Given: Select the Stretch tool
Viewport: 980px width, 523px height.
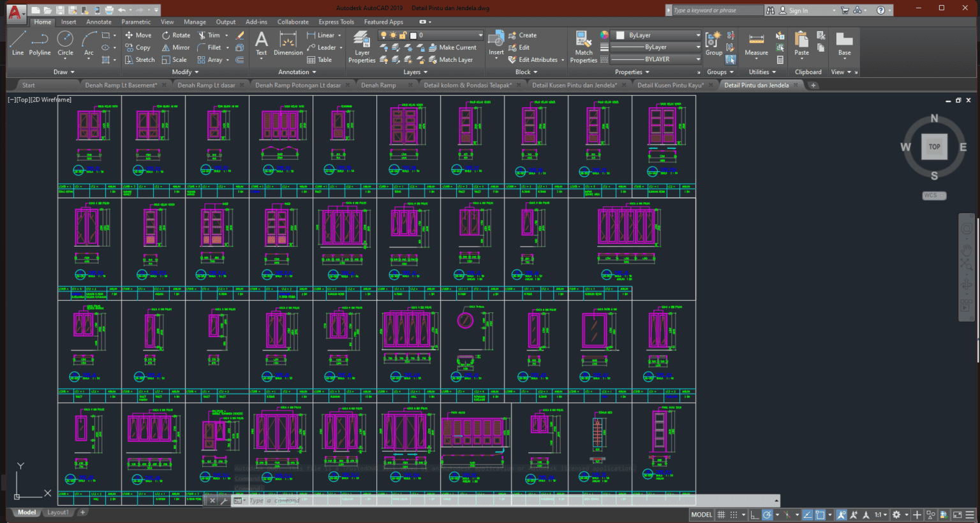Looking at the screenshot, I should [143, 59].
